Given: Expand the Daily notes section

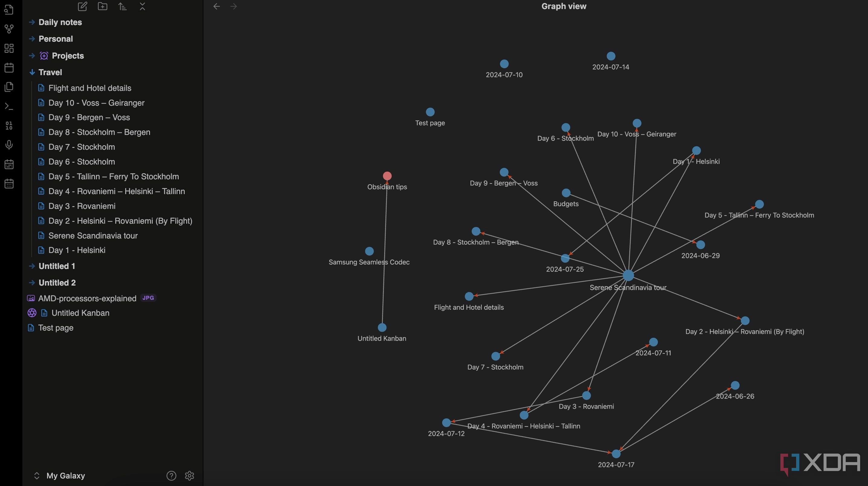Looking at the screenshot, I should (31, 22).
